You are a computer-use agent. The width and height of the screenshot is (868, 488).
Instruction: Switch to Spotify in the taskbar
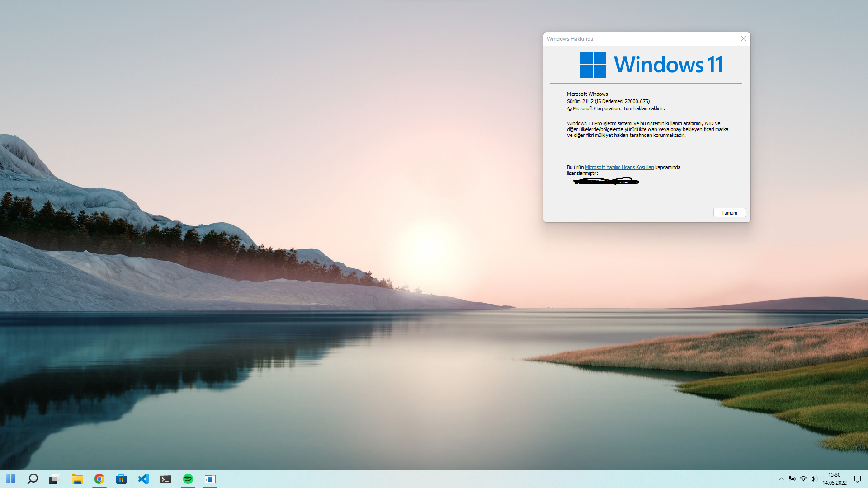(x=188, y=479)
